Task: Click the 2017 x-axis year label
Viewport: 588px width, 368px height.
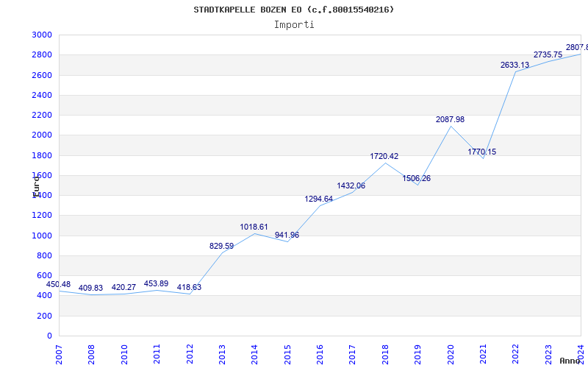Action: [353, 355]
